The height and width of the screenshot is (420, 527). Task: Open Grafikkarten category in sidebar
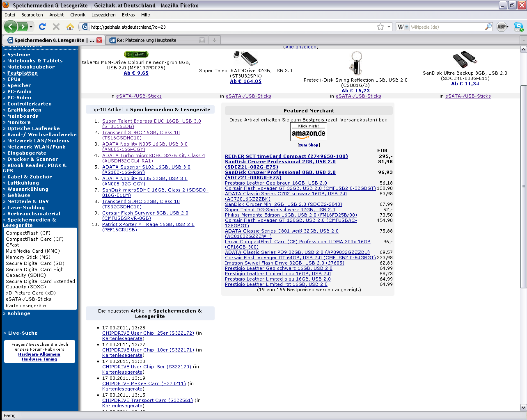24,110
